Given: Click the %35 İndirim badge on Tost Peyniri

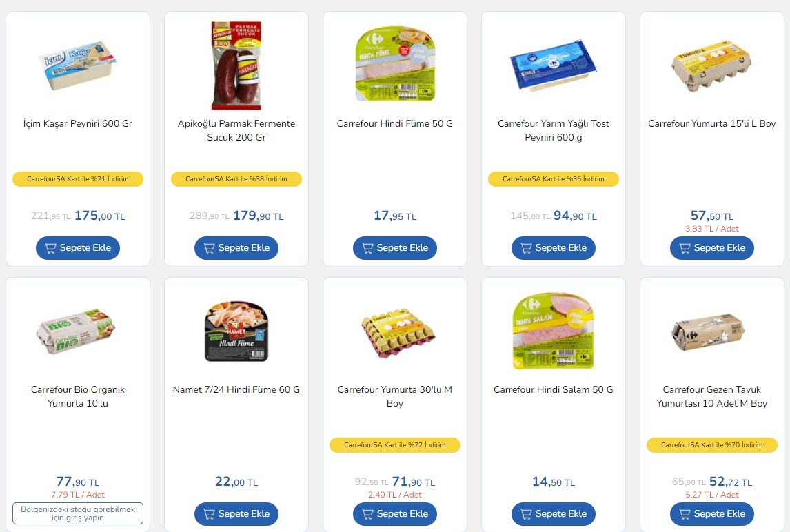Looking at the screenshot, I should (553, 178).
